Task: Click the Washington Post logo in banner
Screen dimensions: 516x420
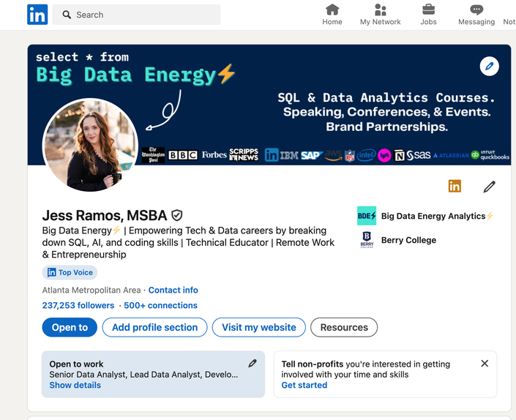Action: pyautogui.click(x=154, y=155)
